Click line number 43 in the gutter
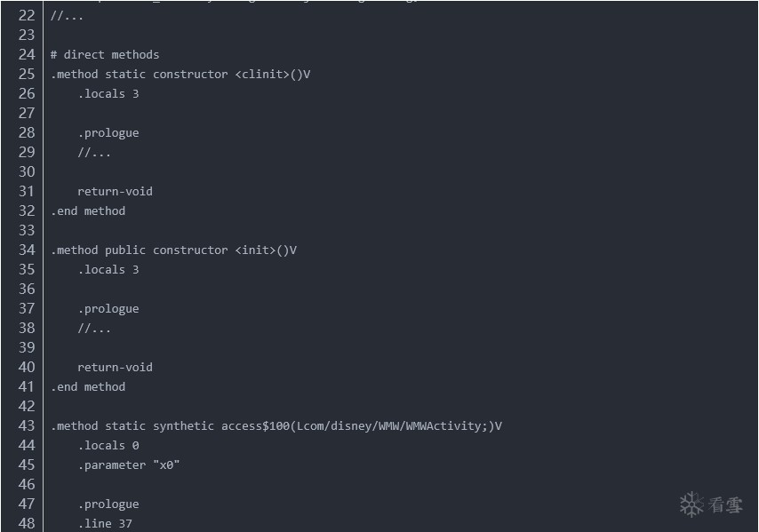Viewport: 759px width, 532px height. click(26, 425)
